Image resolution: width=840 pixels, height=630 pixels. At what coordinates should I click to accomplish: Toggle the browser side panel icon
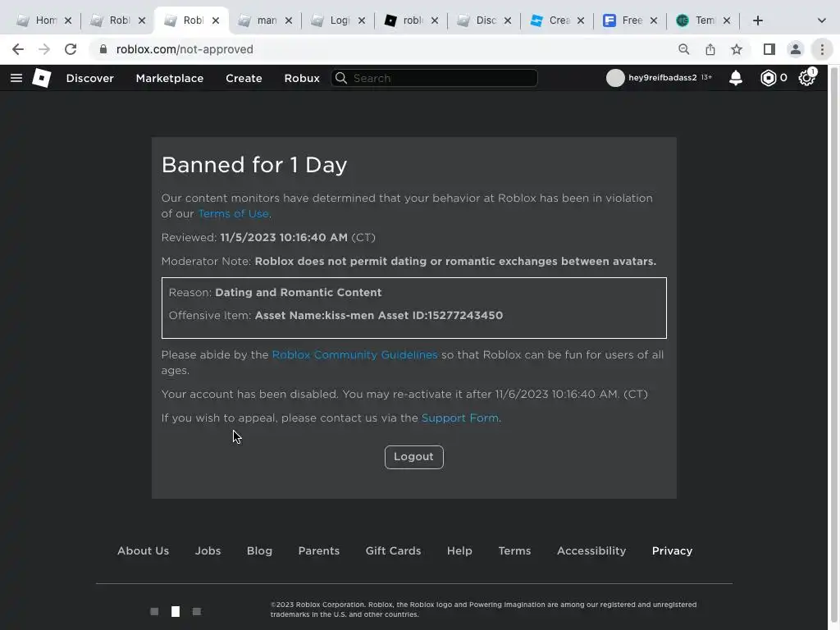pyautogui.click(x=769, y=49)
